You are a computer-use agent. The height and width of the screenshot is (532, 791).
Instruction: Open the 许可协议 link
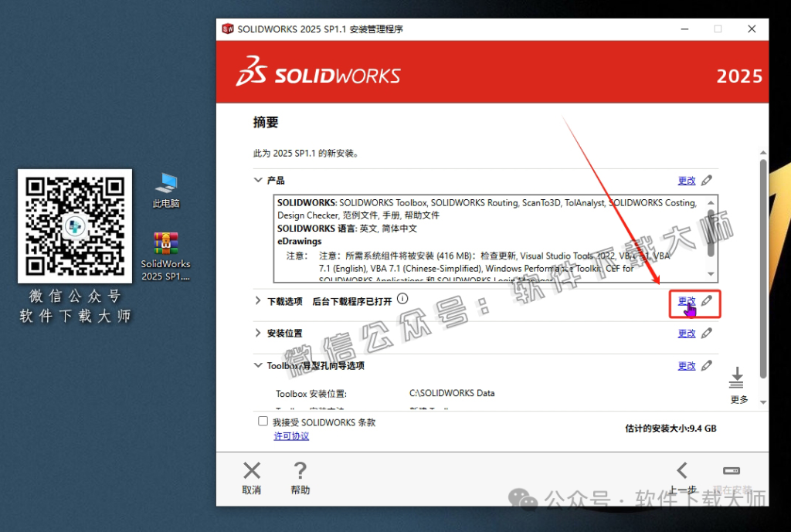click(291, 435)
